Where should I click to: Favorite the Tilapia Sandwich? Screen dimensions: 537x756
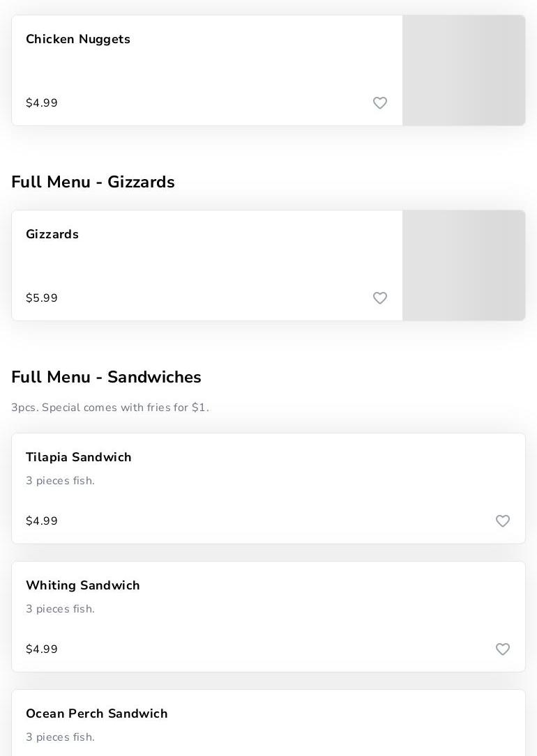coord(503,521)
